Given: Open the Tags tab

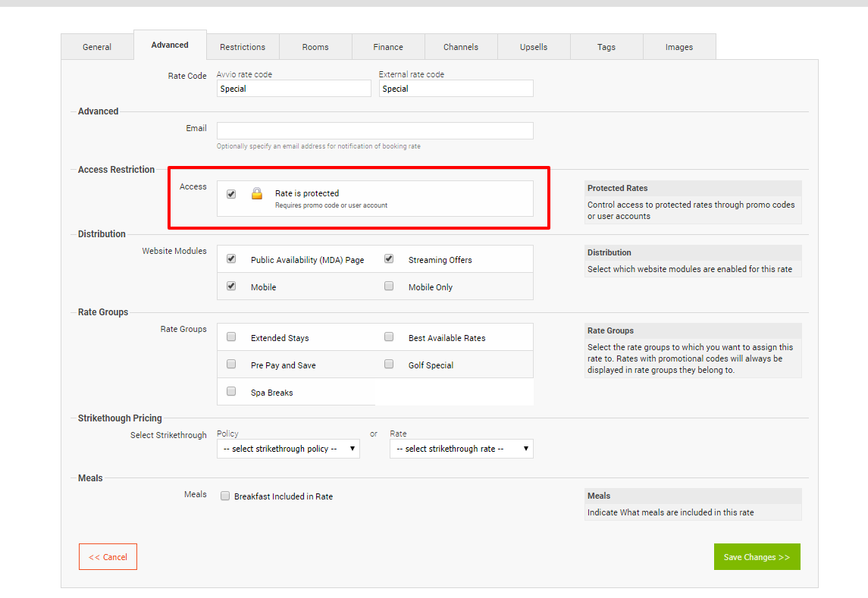Looking at the screenshot, I should pyautogui.click(x=606, y=47).
